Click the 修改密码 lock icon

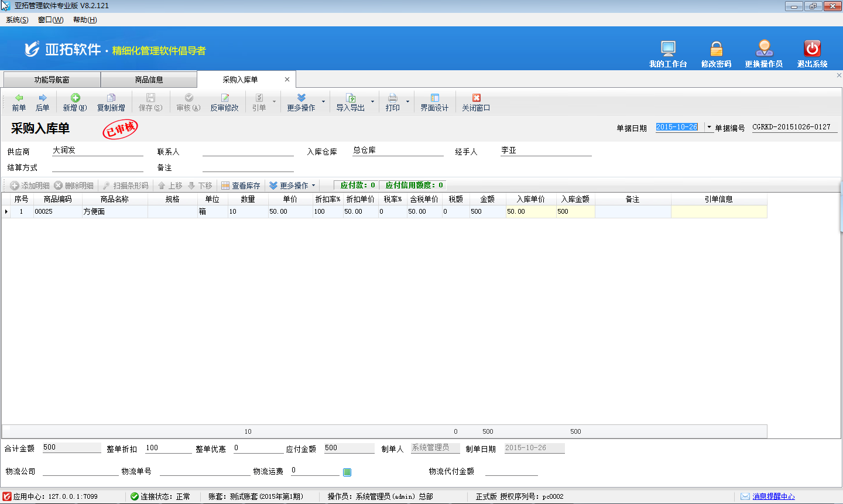tap(716, 49)
